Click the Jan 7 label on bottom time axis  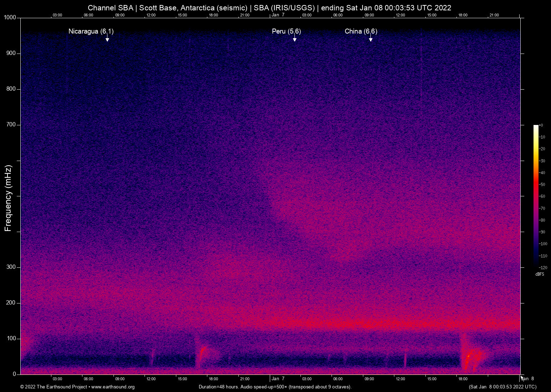click(x=278, y=379)
